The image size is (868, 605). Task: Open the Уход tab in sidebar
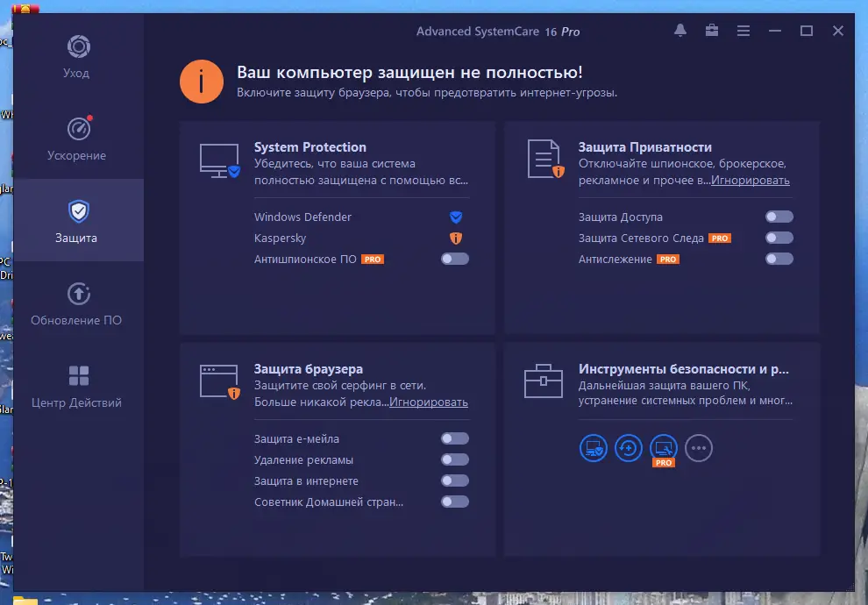coord(78,57)
